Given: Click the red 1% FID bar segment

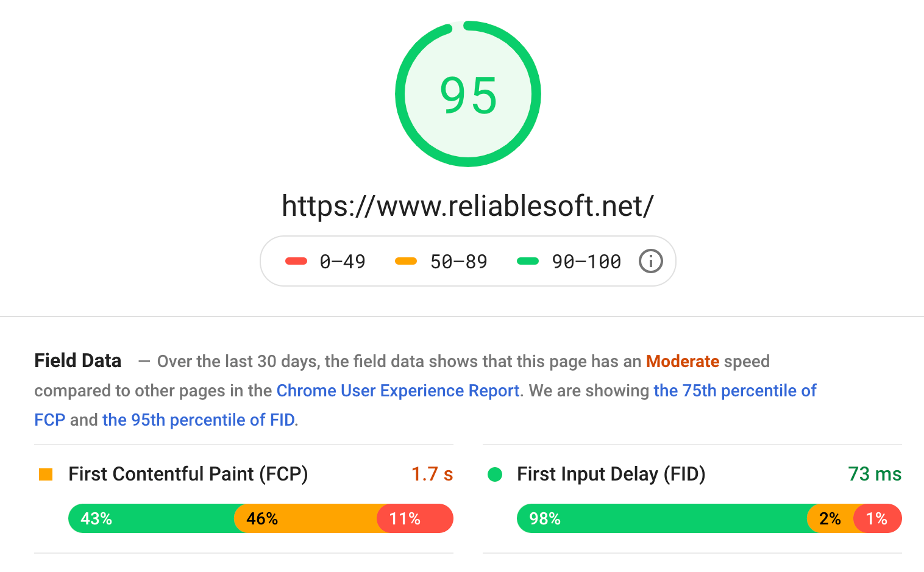Looking at the screenshot, I should 878,518.
